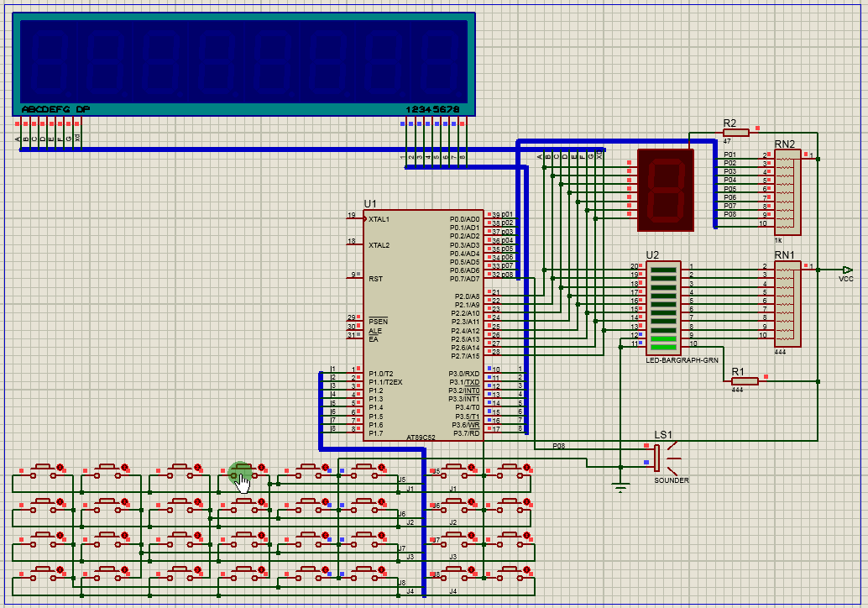The width and height of the screenshot is (868, 608).
Task: Click the P2.0/A8 pin label
Action: pos(468,296)
